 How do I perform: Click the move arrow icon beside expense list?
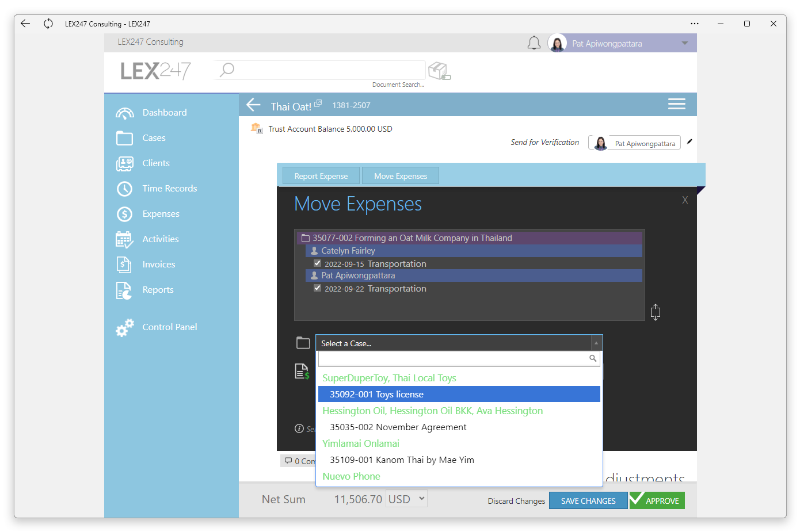click(x=655, y=312)
